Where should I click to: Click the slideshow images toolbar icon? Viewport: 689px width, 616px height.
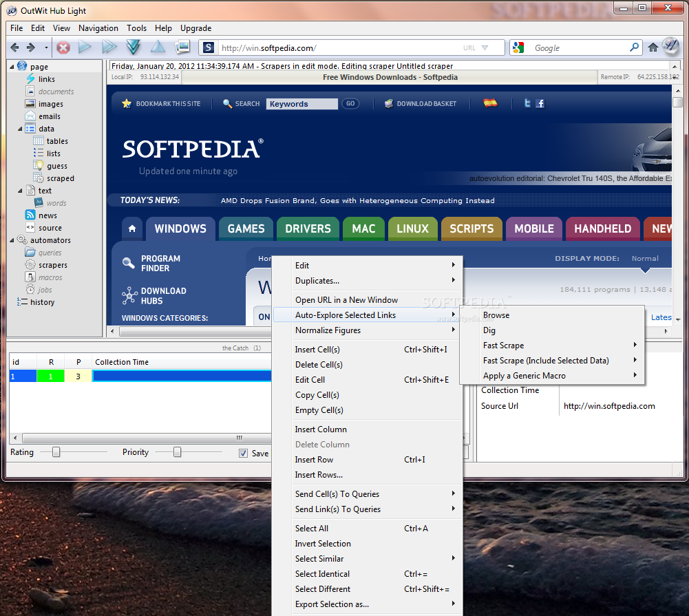182,47
